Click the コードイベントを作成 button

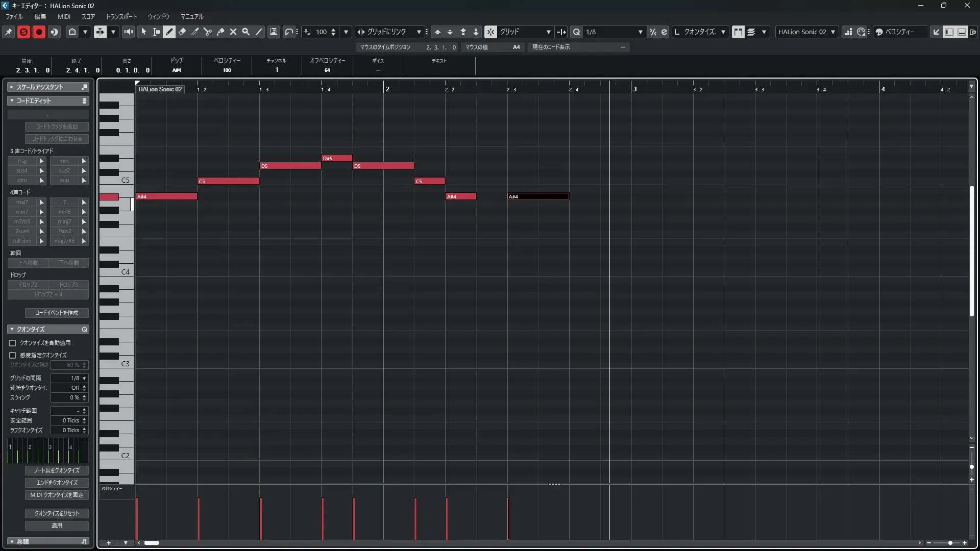tap(57, 313)
